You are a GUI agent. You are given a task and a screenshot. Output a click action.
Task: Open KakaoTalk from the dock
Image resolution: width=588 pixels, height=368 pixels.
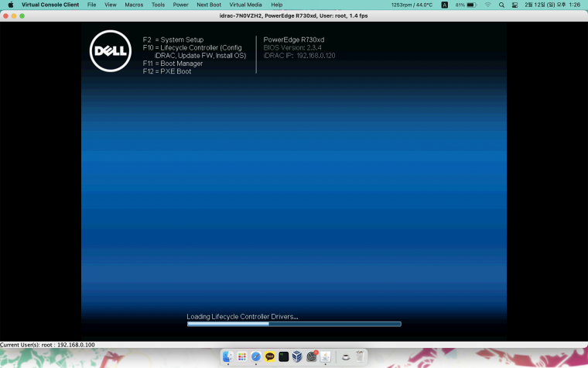269,356
